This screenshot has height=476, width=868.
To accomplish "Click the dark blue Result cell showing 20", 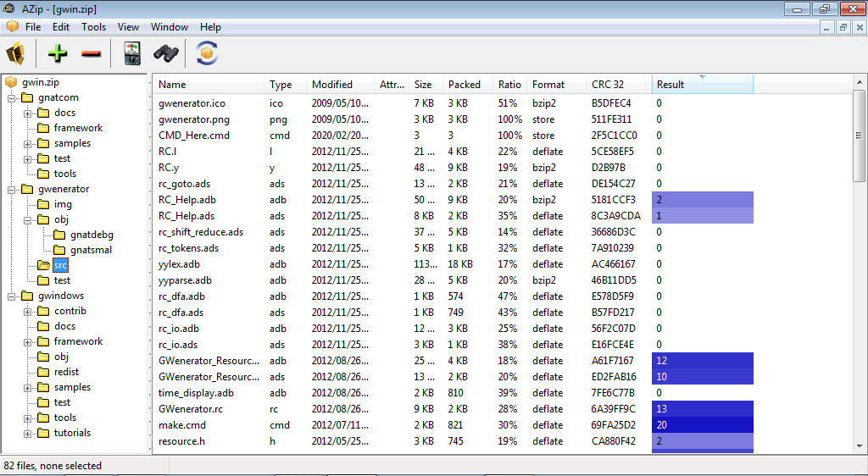I will 702,425.
